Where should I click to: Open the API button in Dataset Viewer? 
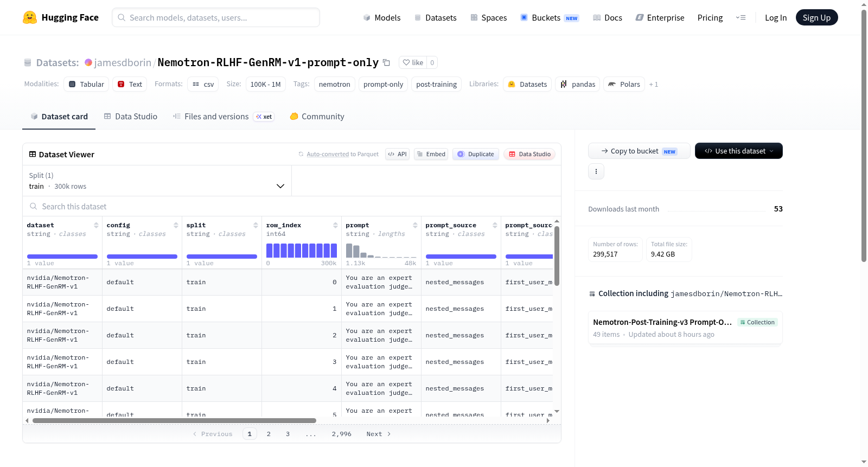(x=397, y=154)
